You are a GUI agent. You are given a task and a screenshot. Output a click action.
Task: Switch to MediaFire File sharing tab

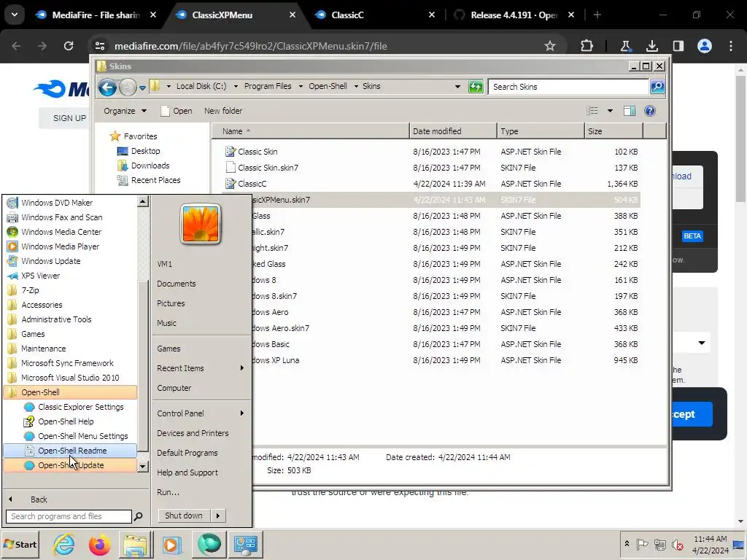(96, 15)
